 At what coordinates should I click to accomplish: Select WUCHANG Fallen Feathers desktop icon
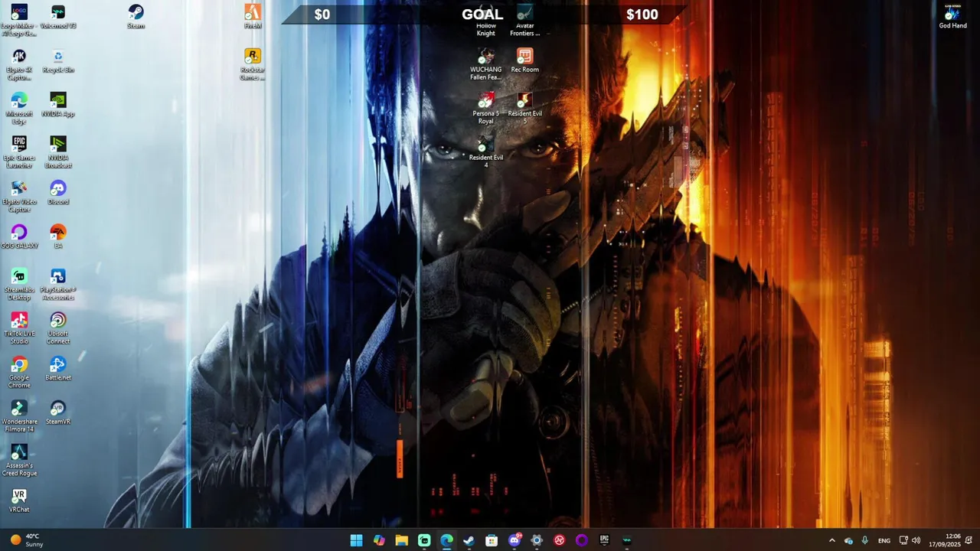(486, 64)
